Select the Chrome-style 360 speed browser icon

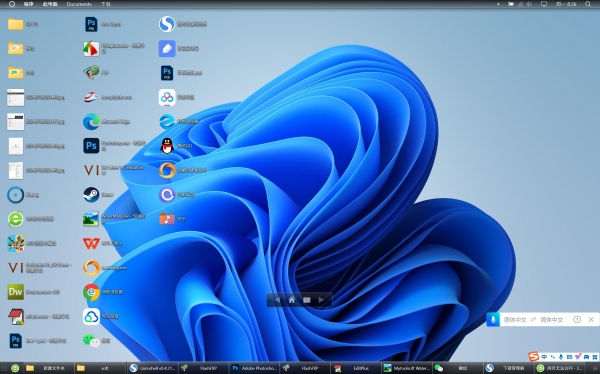pos(91,292)
